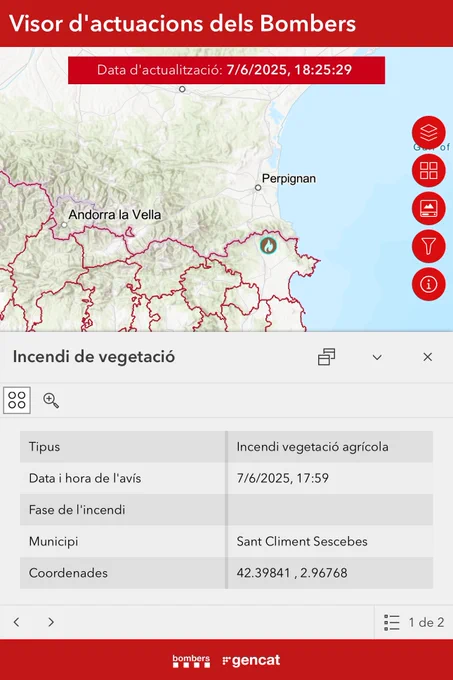This screenshot has height=680, width=453.
Task: Click the 'Perpignan' map label
Action: click(x=289, y=179)
